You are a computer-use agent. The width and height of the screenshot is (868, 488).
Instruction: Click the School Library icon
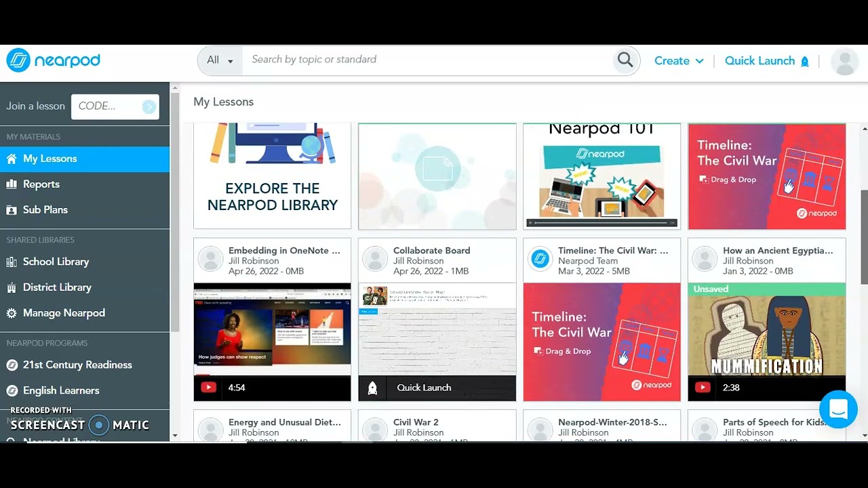coord(12,262)
